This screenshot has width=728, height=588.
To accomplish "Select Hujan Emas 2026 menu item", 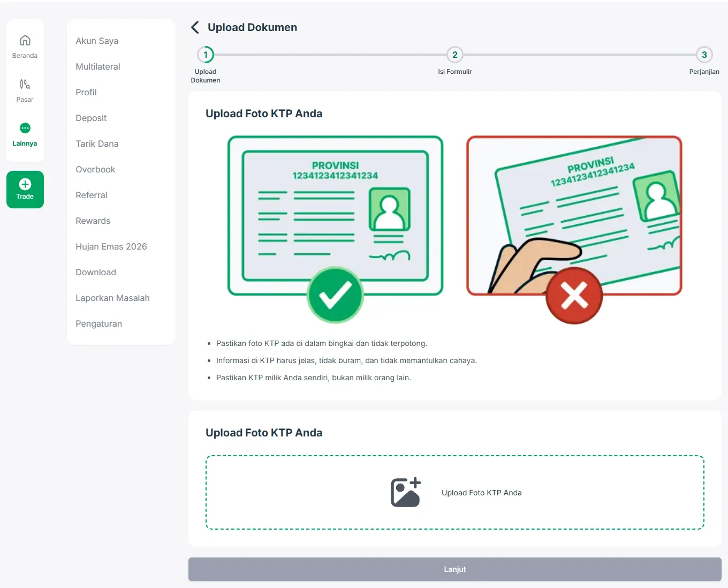I will click(x=111, y=246).
